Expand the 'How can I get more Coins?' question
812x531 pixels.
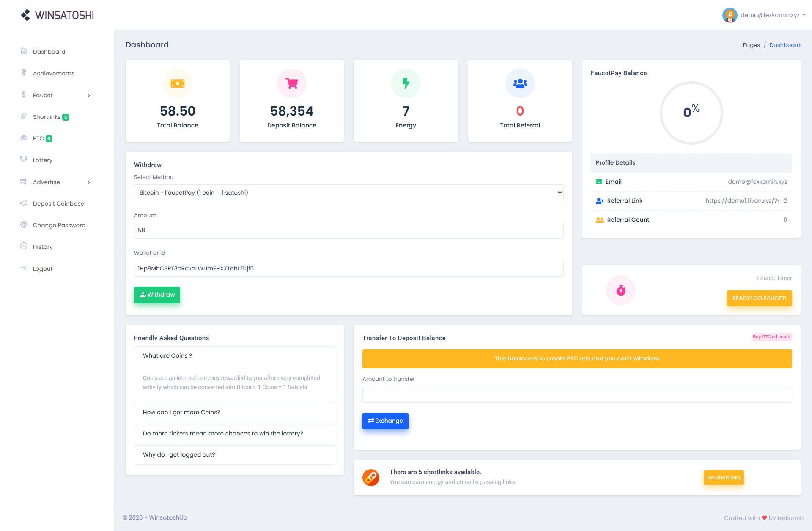234,412
